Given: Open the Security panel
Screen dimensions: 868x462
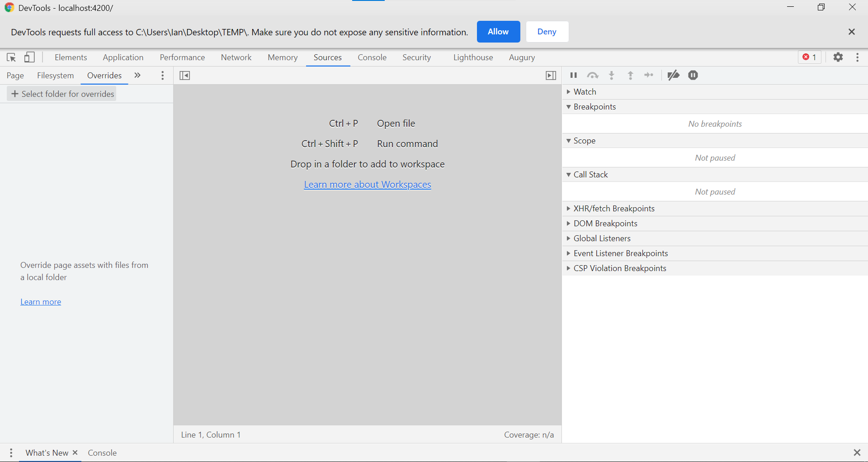Looking at the screenshot, I should [x=417, y=57].
